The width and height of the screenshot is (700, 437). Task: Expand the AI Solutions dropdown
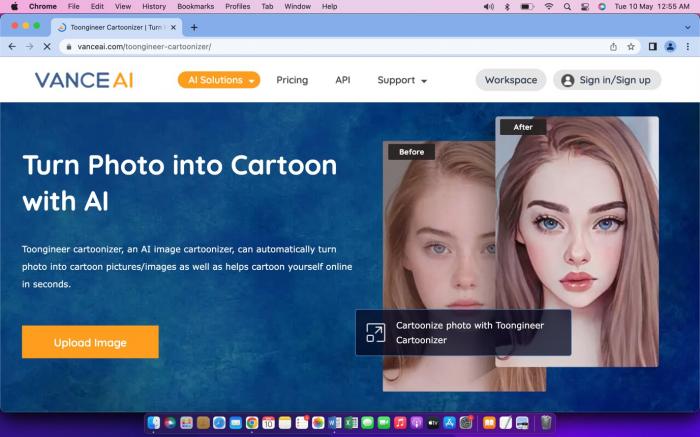[x=219, y=80]
